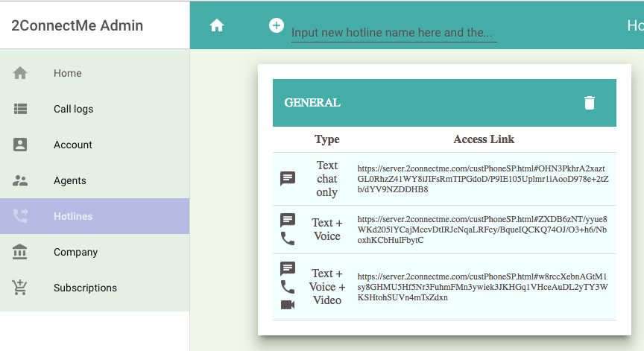Open the Home sidebar menu item
This screenshot has width=644, height=351.
67,73
